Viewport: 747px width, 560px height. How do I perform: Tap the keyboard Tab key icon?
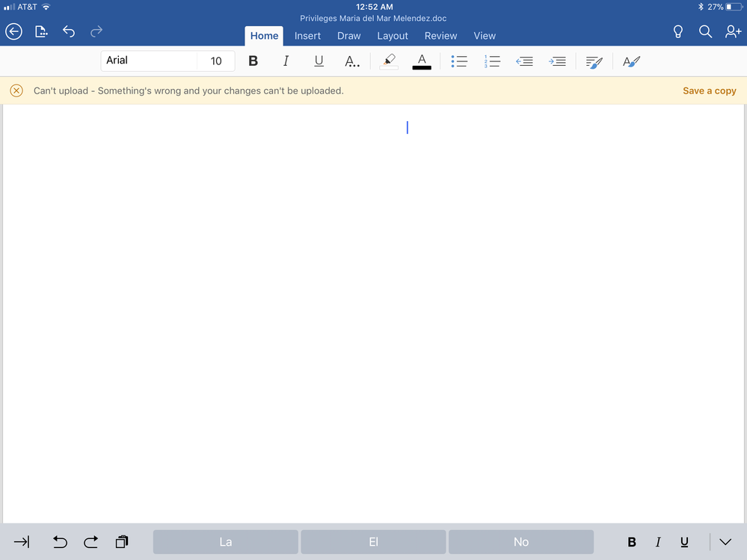tap(22, 541)
